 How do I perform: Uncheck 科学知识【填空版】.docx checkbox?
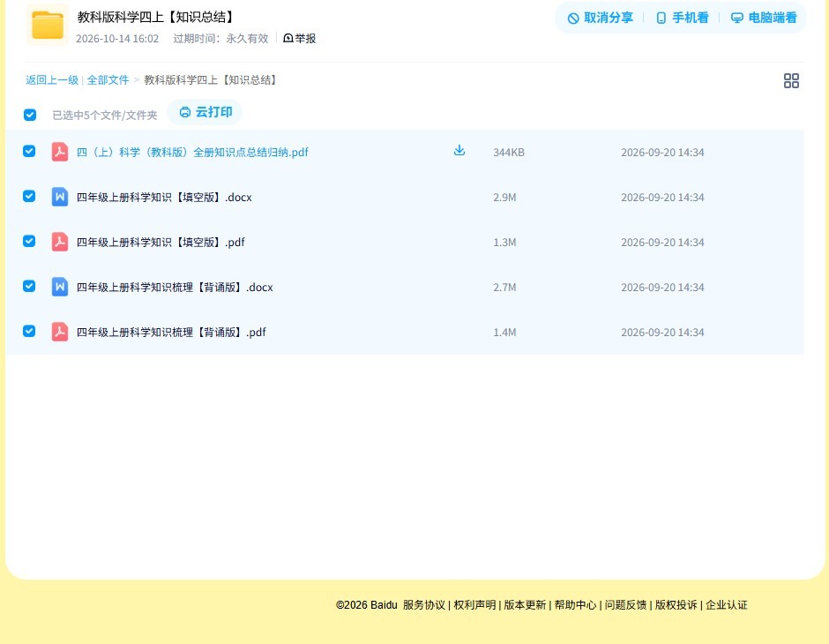(29, 196)
